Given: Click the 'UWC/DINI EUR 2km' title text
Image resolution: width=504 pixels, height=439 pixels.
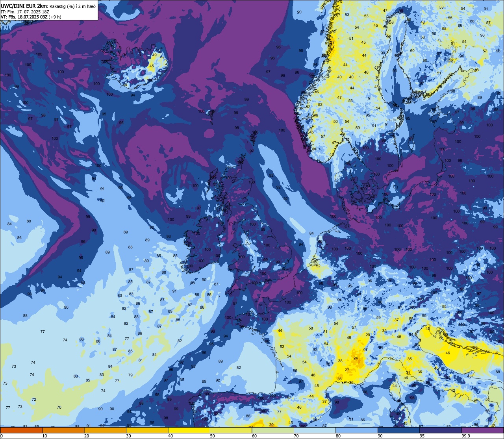Looking at the screenshot, I should coord(24,6).
